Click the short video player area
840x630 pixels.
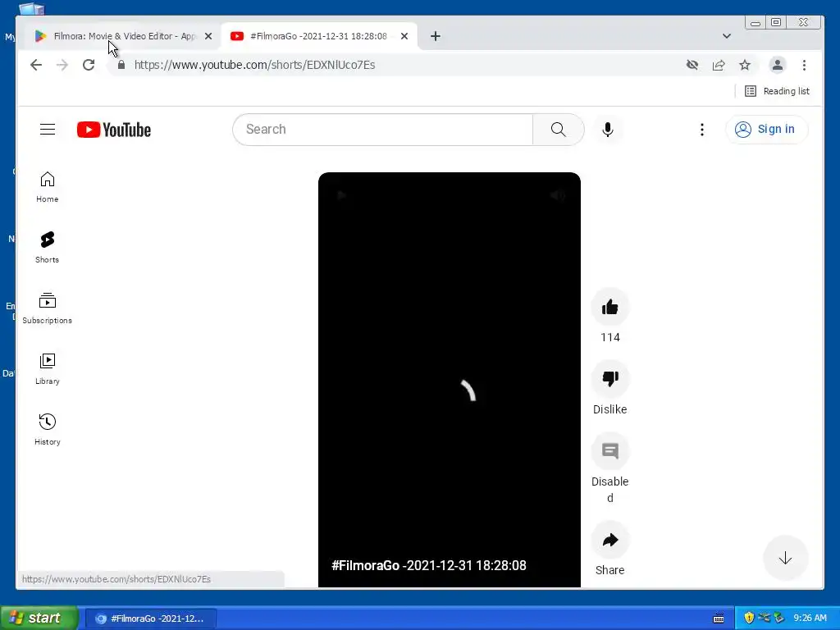pos(449,379)
